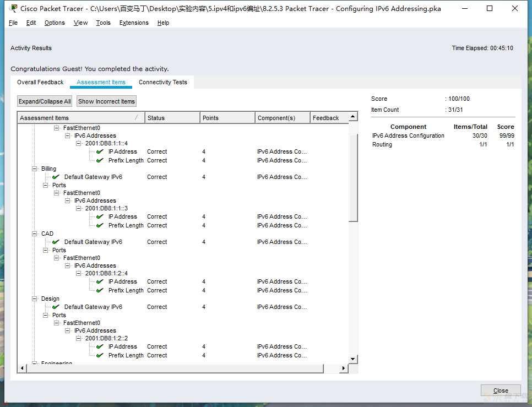
Task: Click checkmark beside Prefix Length under 2001:DB8:1:1::4
Action: coord(100,160)
